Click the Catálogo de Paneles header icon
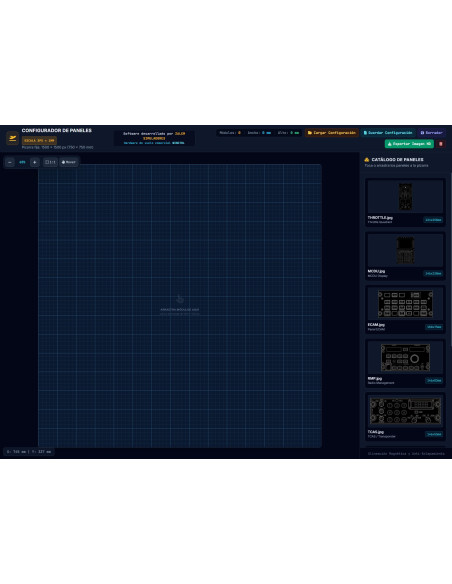 point(367,160)
